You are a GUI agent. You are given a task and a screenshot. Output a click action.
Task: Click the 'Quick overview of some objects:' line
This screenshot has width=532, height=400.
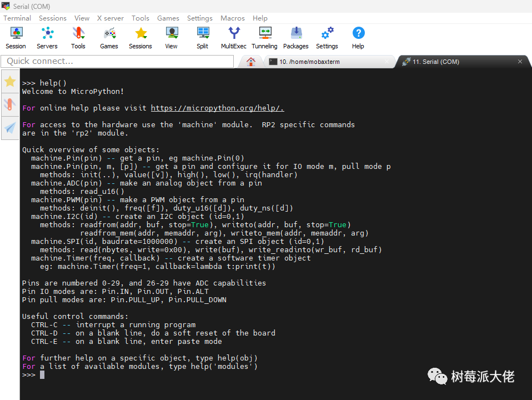[x=91, y=150]
